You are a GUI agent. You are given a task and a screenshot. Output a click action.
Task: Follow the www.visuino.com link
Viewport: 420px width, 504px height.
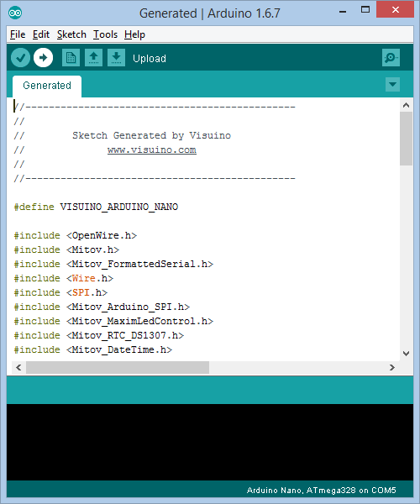point(152,150)
